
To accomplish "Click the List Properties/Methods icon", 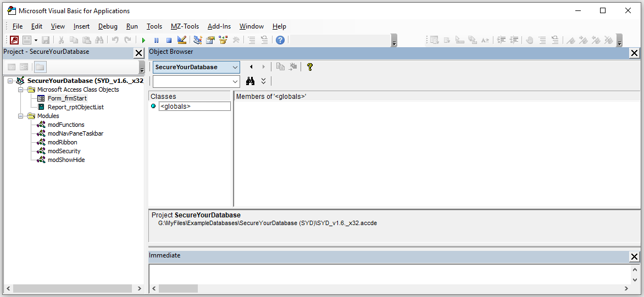I will click(x=434, y=40).
